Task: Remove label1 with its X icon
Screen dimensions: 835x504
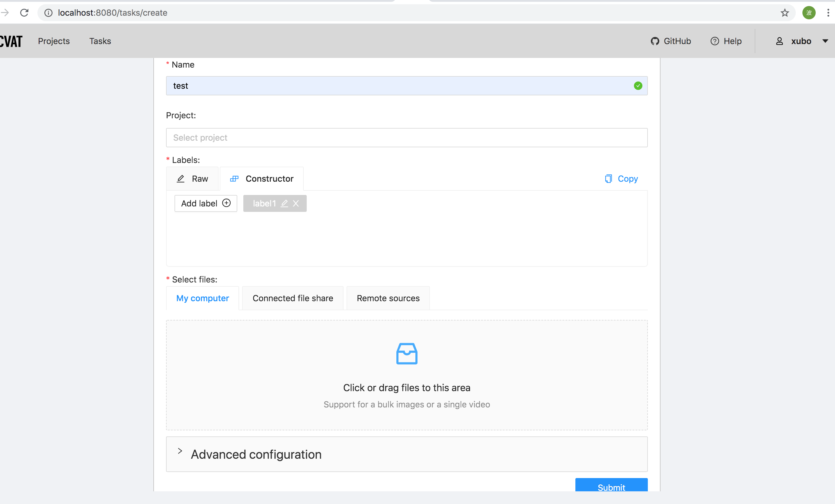Action: 296,203
